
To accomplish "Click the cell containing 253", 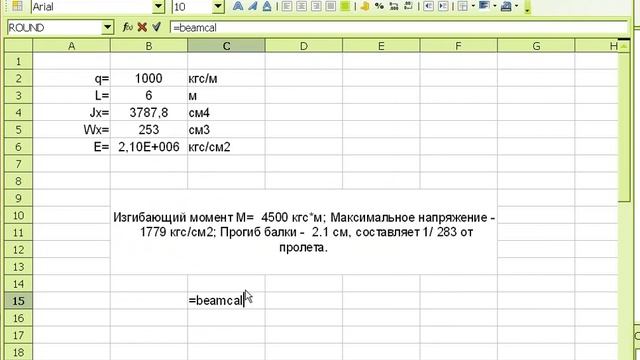I will [x=149, y=130].
